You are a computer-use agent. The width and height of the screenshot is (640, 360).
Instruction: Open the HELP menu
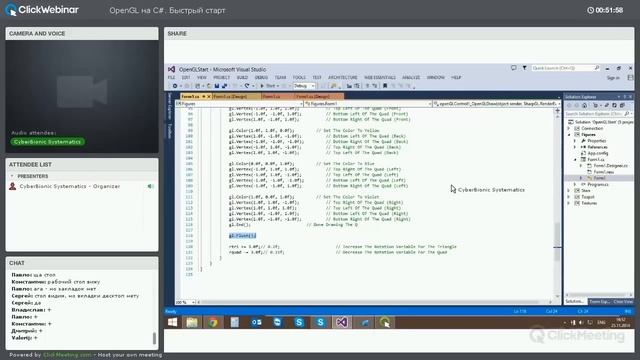(x=456, y=78)
